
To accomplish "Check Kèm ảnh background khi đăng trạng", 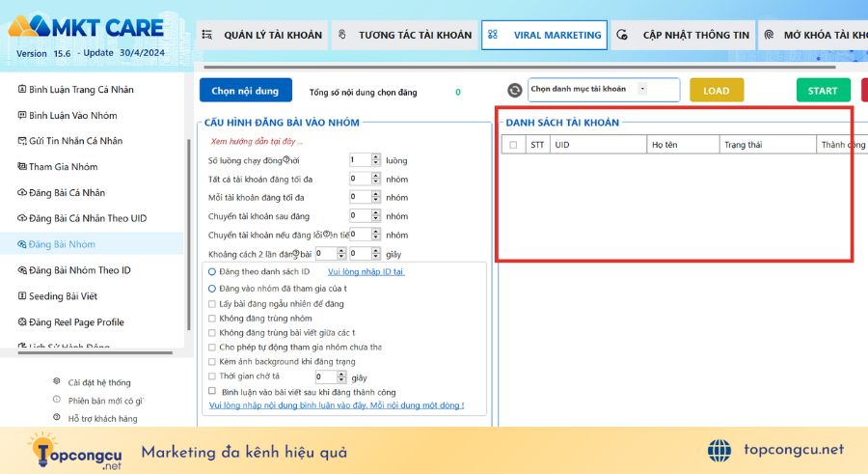I will [x=212, y=361].
